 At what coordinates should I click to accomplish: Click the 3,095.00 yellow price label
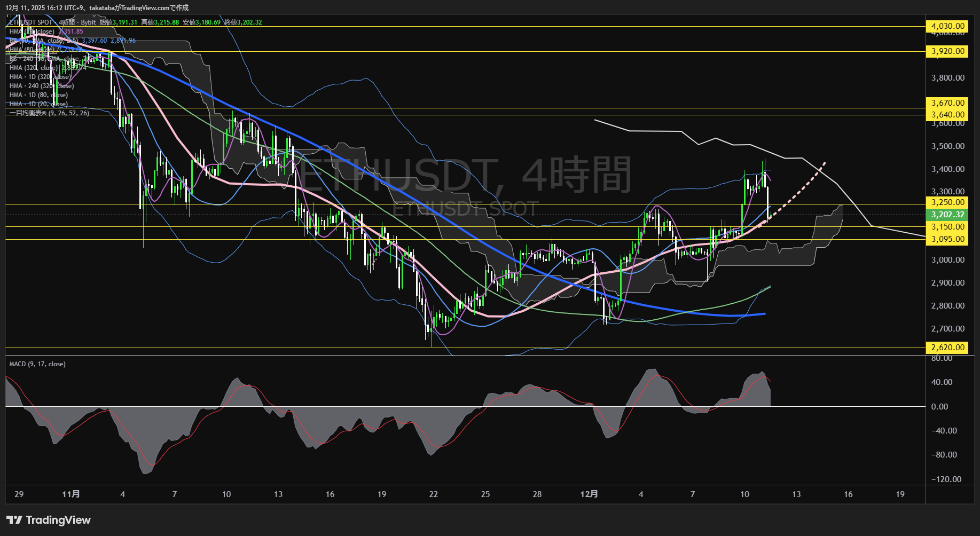tap(947, 239)
